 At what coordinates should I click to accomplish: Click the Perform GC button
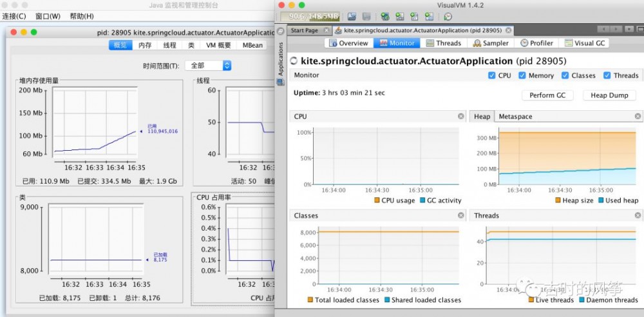point(547,95)
